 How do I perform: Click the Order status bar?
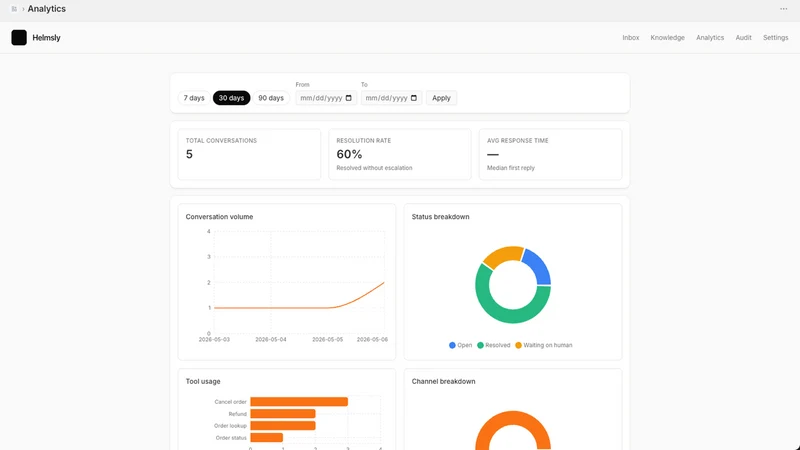[x=266, y=438]
